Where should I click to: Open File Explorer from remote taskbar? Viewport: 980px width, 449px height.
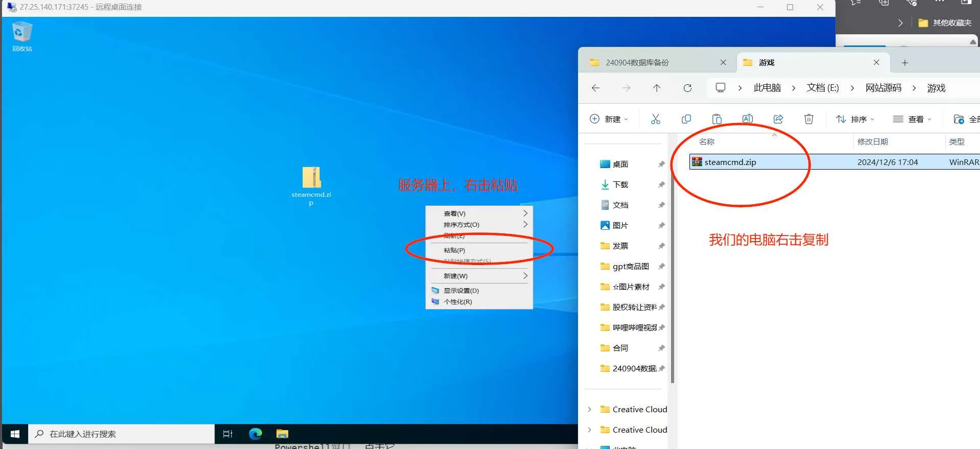tap(282, 434)
